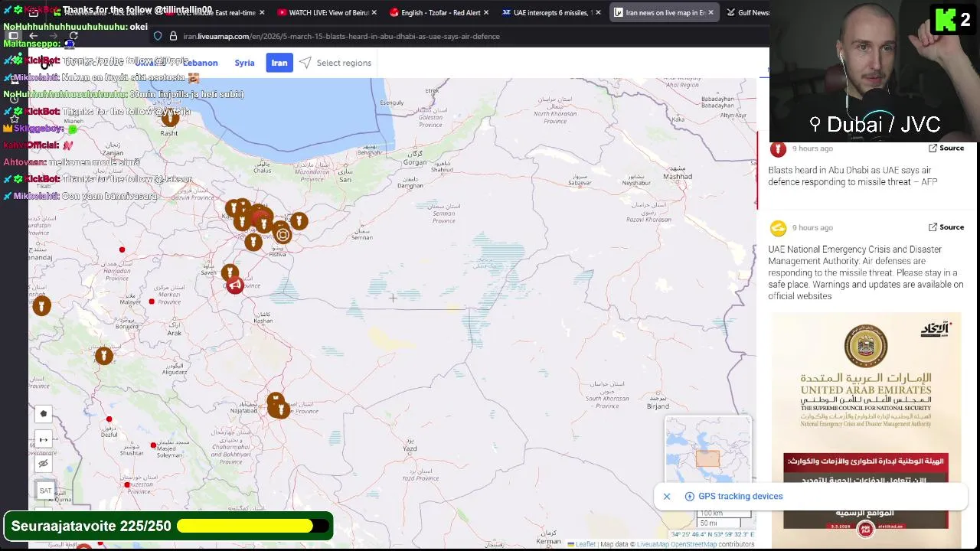Image resolution: width=980 pixels, height=551 pixels.
Task: Click the bomb marker west of Arak
Action: 104,355
